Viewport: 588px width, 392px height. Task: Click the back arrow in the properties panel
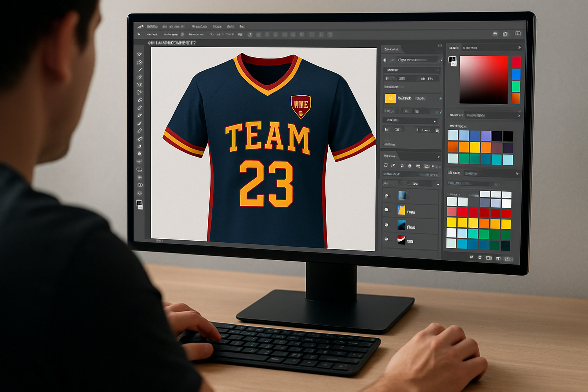point(385,60)
